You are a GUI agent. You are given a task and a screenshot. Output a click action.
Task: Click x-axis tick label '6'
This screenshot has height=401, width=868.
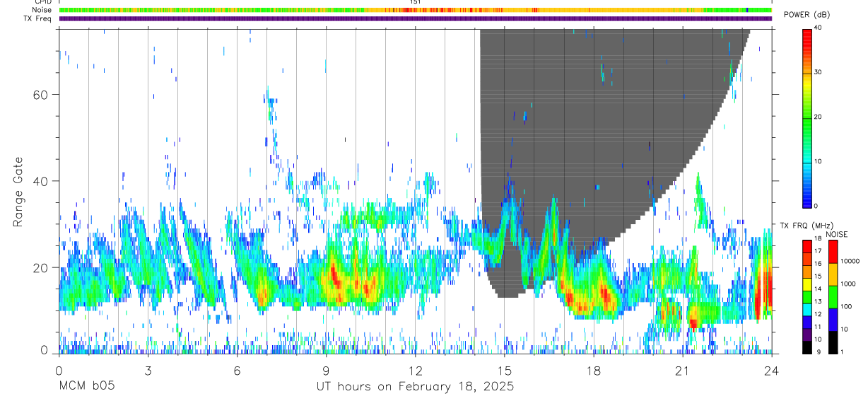pyautogui.click(x=237, y=371)
